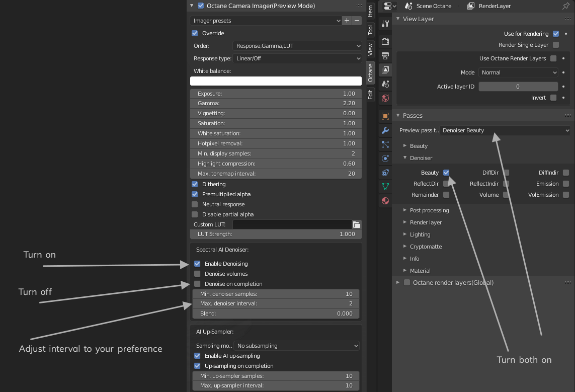The image size is (575, 392).
Task: Open the View sidebar tab
Action: 370,49
